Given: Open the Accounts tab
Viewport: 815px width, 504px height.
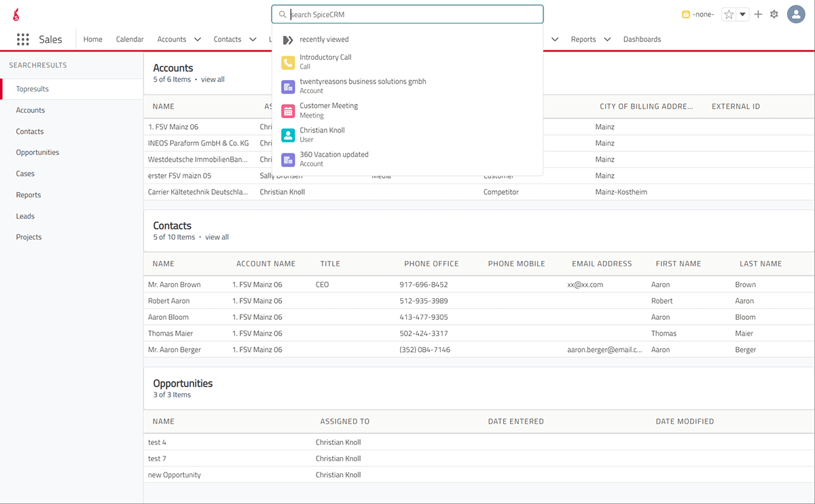Looking at the screenshot, I should coord(172,39).
